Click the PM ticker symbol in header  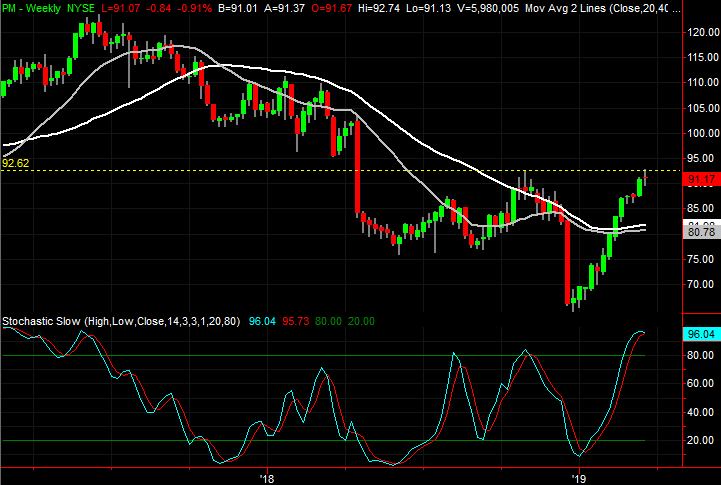tap(9, 8)
